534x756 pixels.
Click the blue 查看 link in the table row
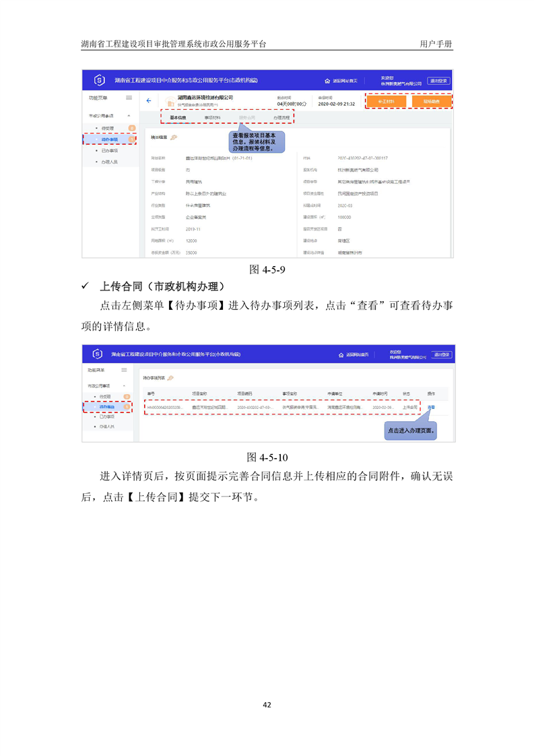click(431, 408)
